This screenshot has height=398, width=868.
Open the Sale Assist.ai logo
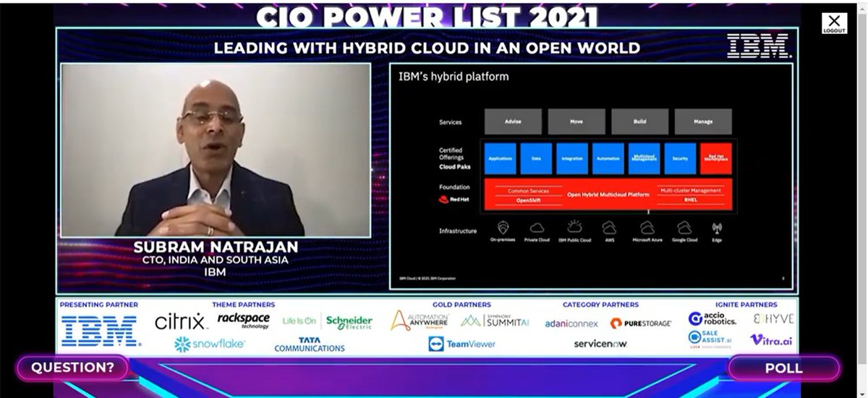711,339
